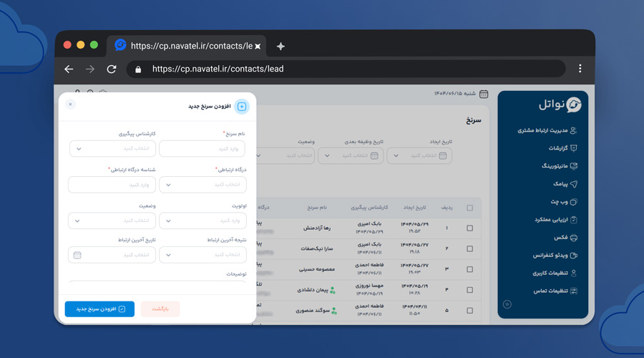Click lead name سارا نیک‌صفات
The image size is (644, 358).
pyautogui.click(x=317, y=248)
